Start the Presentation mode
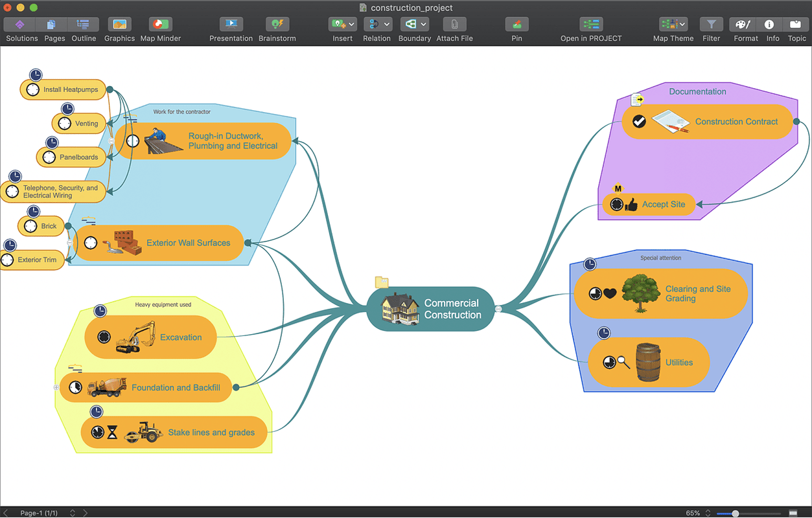 (231, 25)
